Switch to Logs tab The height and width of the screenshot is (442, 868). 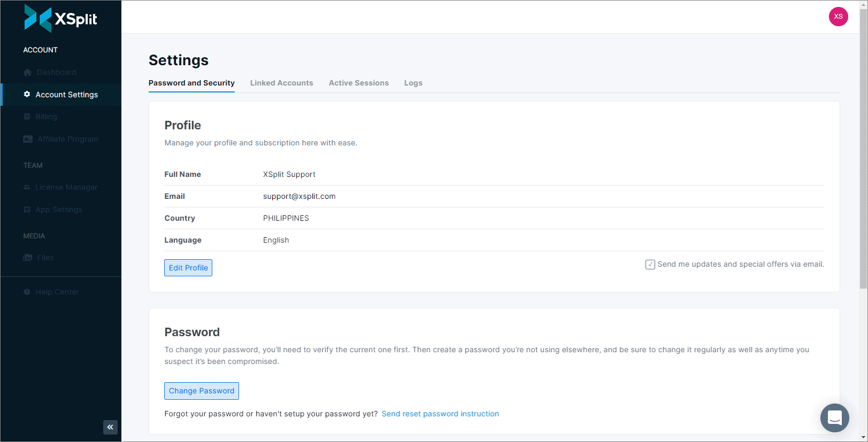tap(413, 83)
